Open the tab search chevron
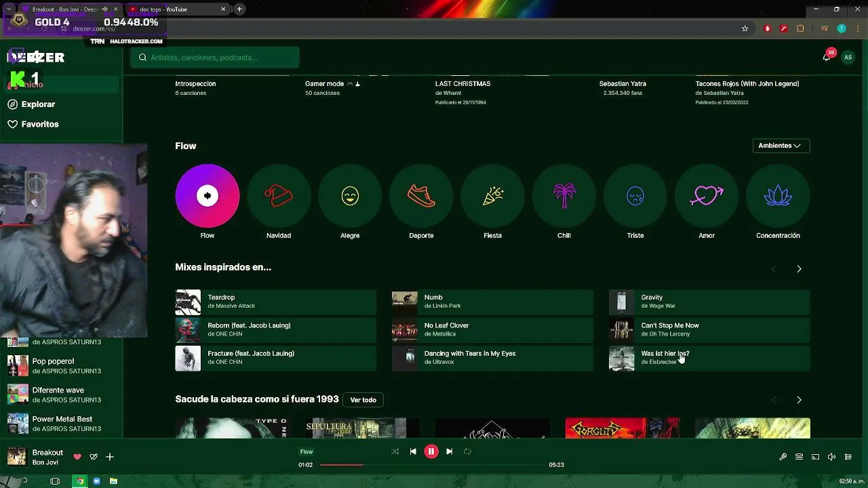Screen dimensions: 868x488 tap(9, 9)
